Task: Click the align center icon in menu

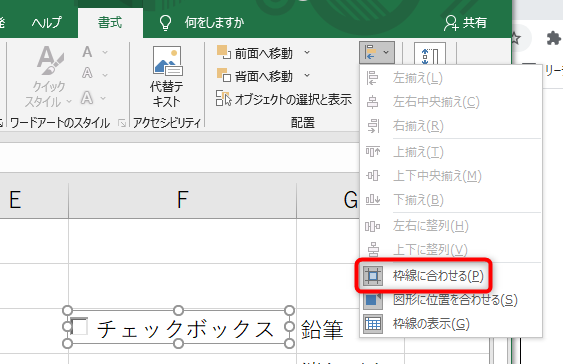Action: (372, 102)
